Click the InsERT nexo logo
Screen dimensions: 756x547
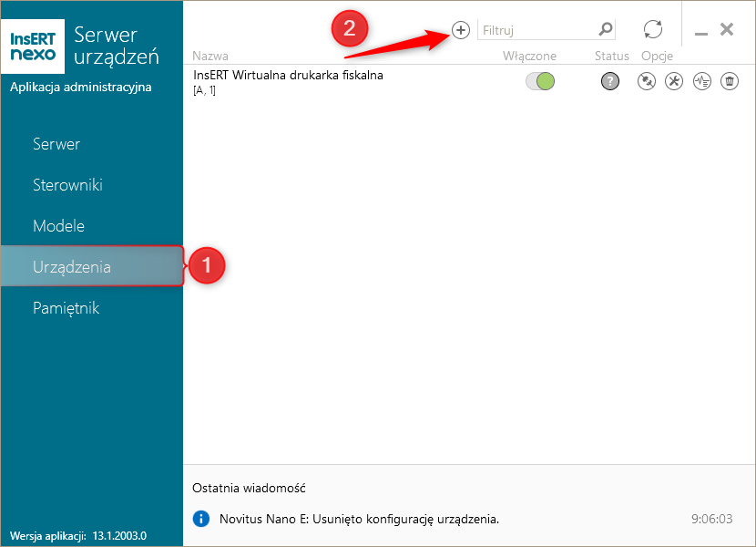(x=33, y=46)
